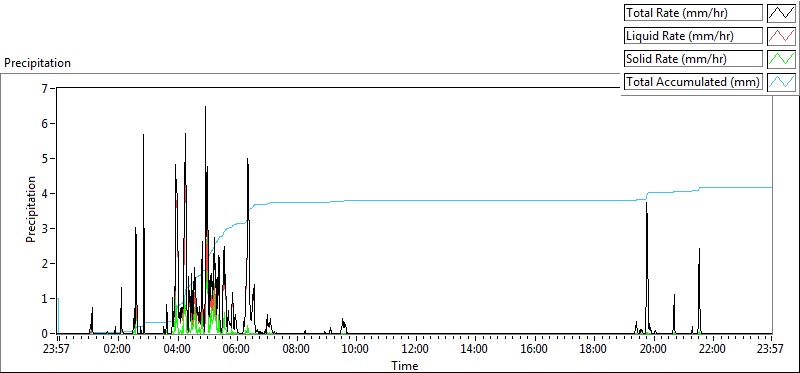
Task: Click the Time X-axis title
Action: pos(405,365)
